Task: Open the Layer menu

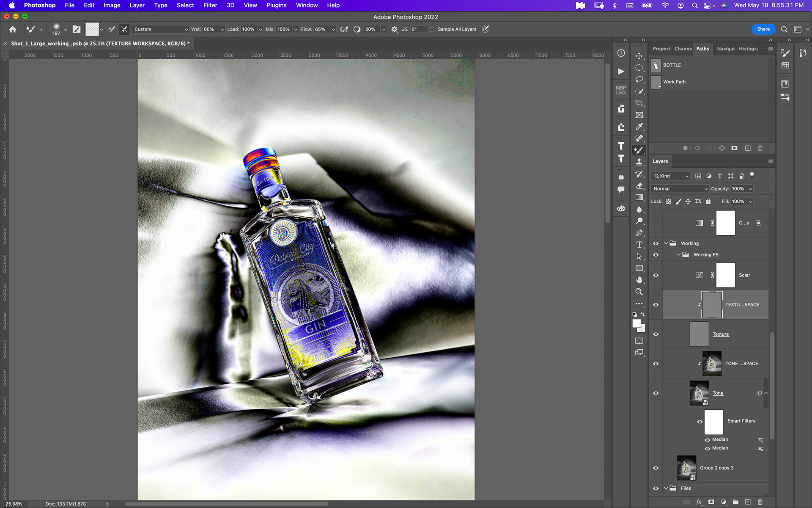Action: click(x=137, y=6)
